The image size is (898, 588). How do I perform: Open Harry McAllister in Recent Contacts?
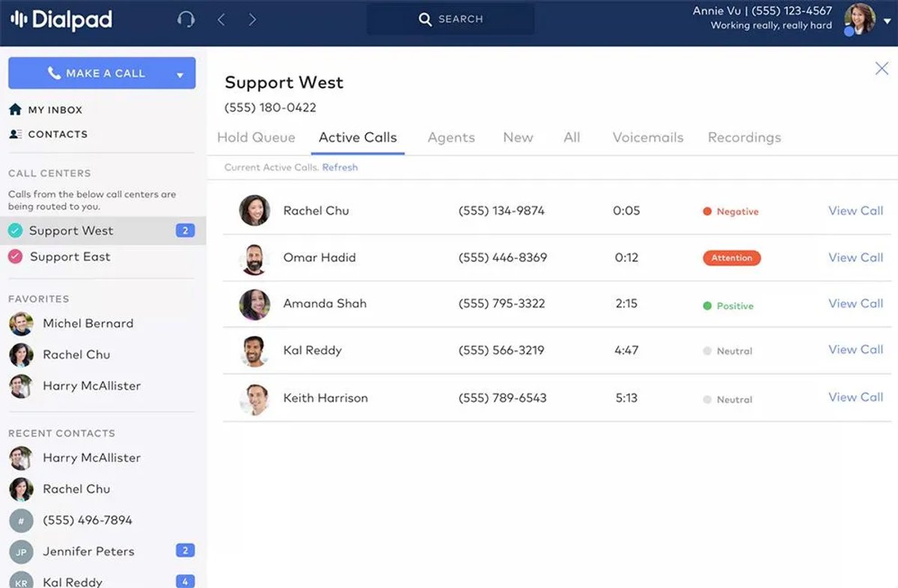[x=75, y=458]
